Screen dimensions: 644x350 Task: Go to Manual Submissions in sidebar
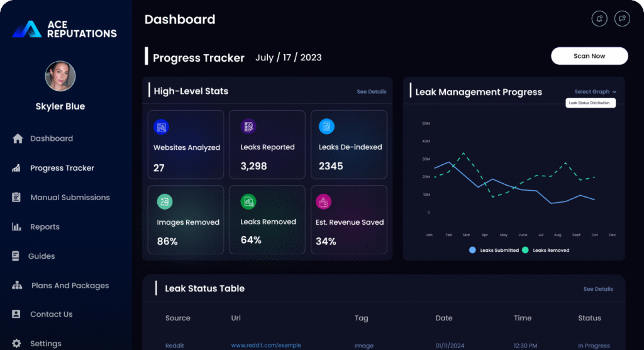point(70,198)
